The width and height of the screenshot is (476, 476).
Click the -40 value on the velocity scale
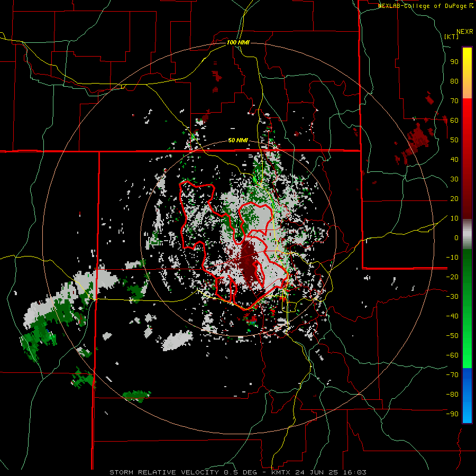click(452, 316)
